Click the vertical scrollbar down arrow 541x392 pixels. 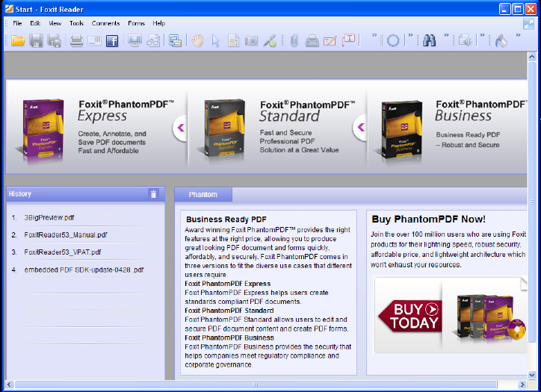532,375
